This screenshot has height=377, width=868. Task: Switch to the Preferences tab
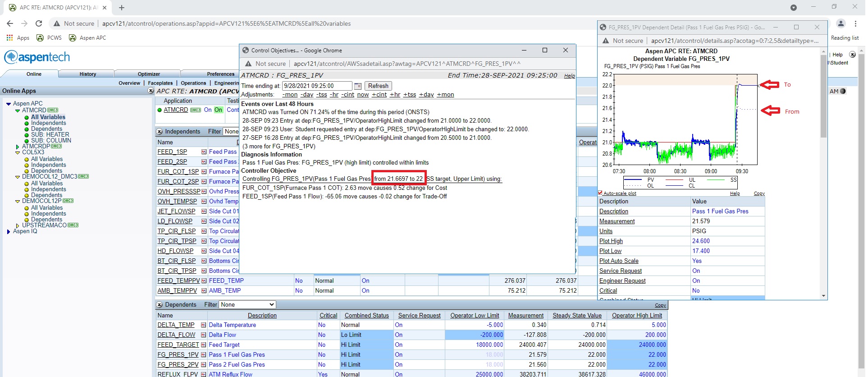pos(220,74)
